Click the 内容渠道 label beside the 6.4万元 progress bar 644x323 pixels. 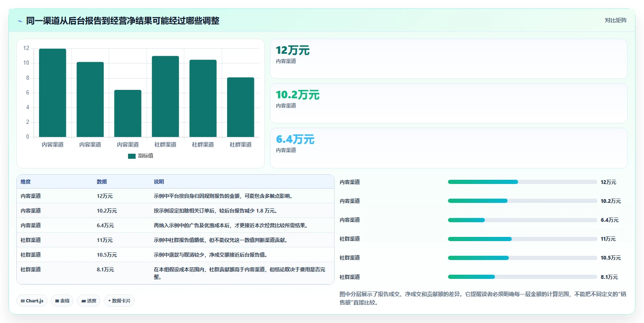click(350, 220)
